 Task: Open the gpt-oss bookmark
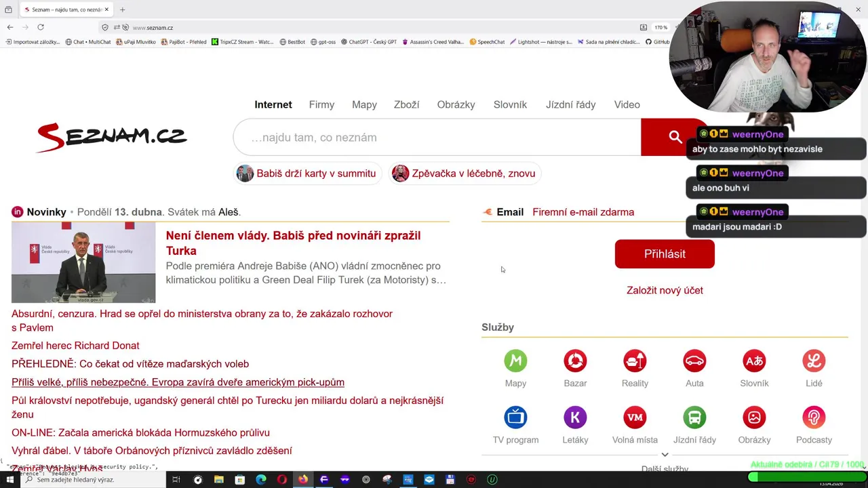pos(323,42)
